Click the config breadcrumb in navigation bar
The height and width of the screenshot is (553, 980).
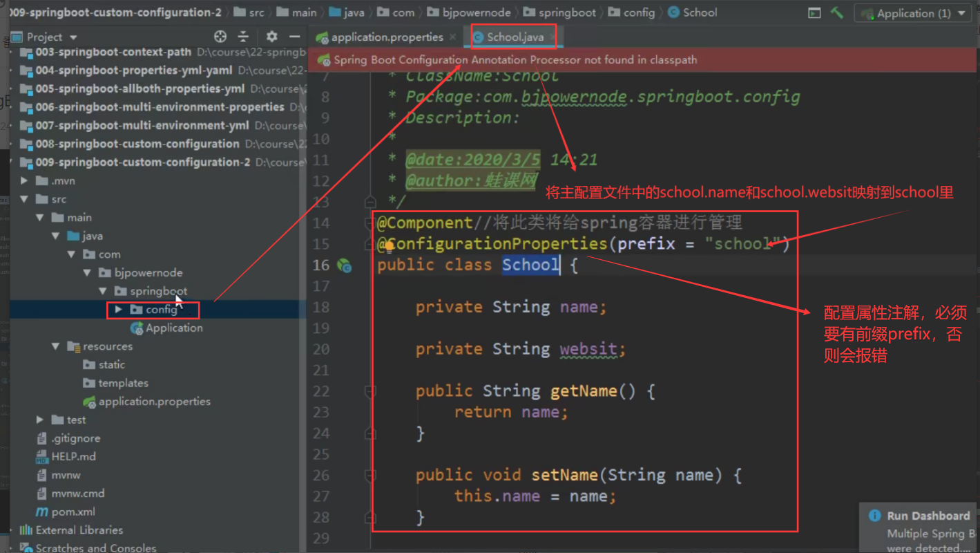point(633,12)
